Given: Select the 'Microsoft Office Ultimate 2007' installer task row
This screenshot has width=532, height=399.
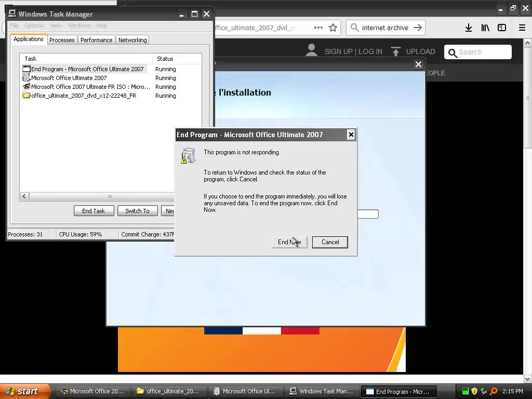Looking at the screenshot, I should point(111,78).
